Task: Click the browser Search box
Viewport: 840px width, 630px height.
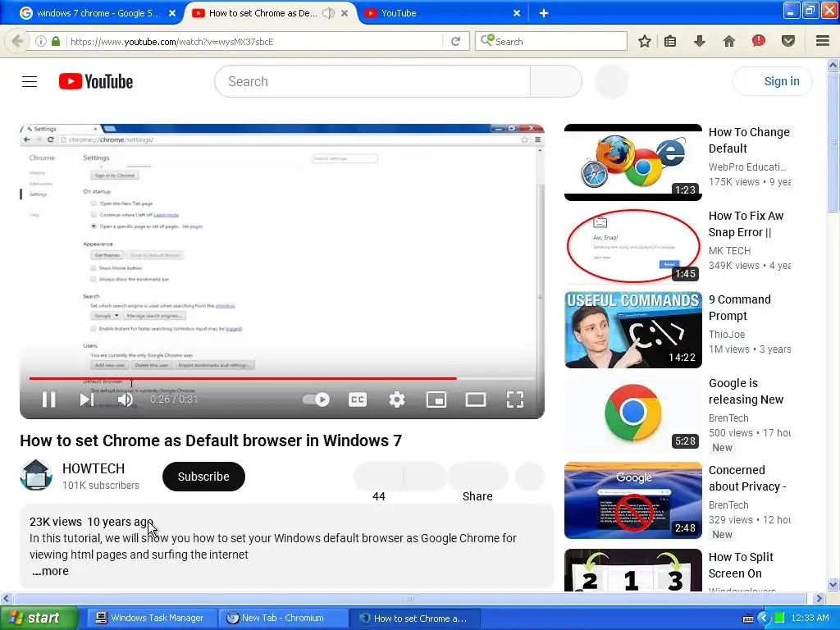Action: coord(551,41)
